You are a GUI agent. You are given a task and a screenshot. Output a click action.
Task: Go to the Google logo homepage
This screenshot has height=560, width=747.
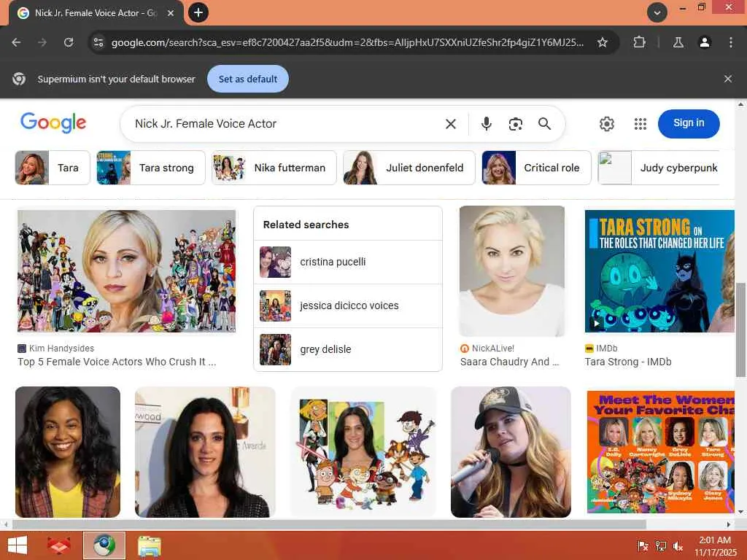pos(53,122)
